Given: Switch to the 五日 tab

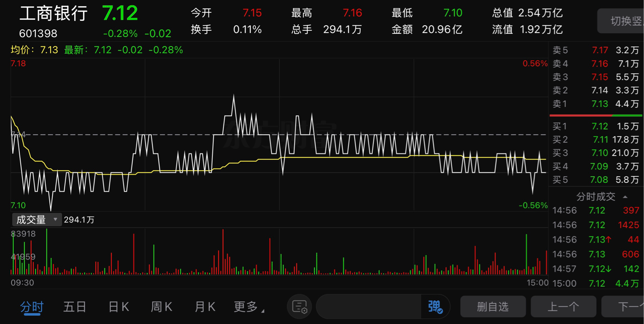Looking at the screenshot, I should click(75, 307).
